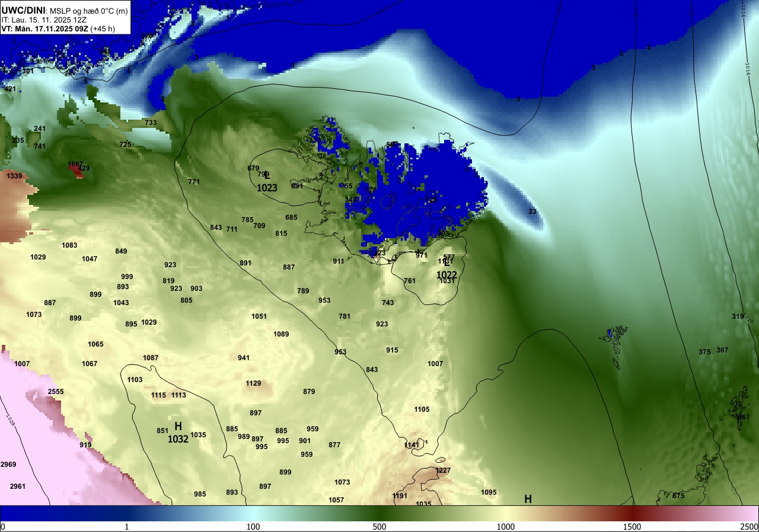Screen dimensions: 759x532
Task: Select the valid time line 'VT: Mán. 17.11.2025 09Z'
Action: (45, 28)
